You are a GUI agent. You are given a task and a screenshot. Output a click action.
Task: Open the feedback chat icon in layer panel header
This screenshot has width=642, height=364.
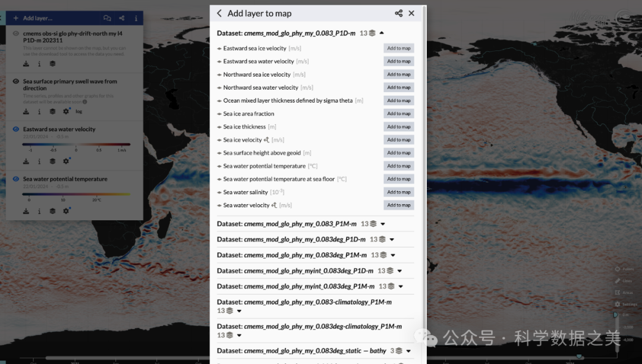[x=107, y=18]
